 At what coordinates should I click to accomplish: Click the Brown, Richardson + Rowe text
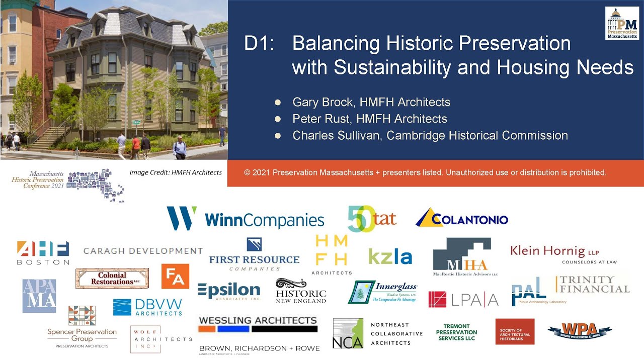click(x=259, y=349)
